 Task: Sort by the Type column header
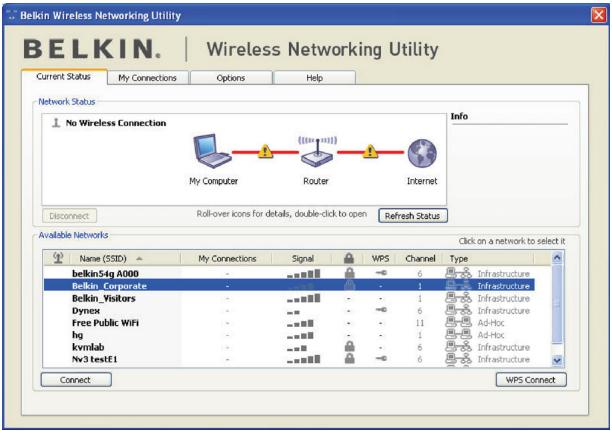(x=488, y=258)
